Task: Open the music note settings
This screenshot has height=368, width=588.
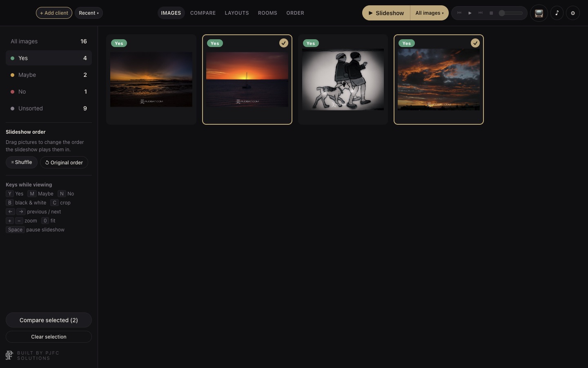Action: click(x=557, y=13)
